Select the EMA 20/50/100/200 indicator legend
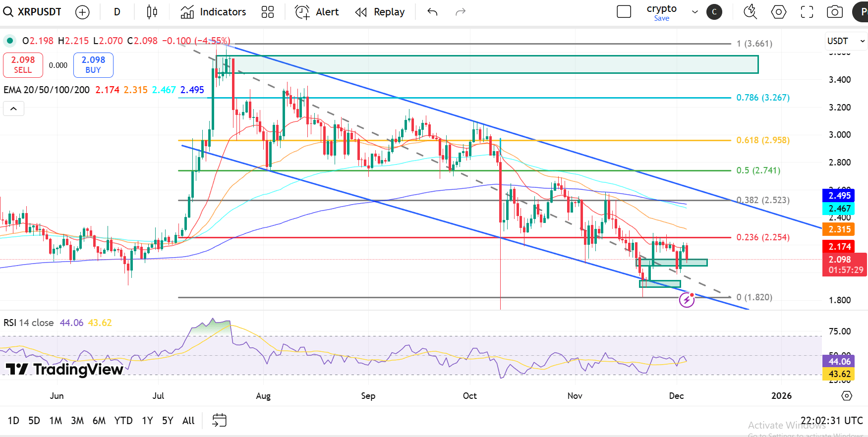This screenshot has width=868, height=437. point(47,90)
